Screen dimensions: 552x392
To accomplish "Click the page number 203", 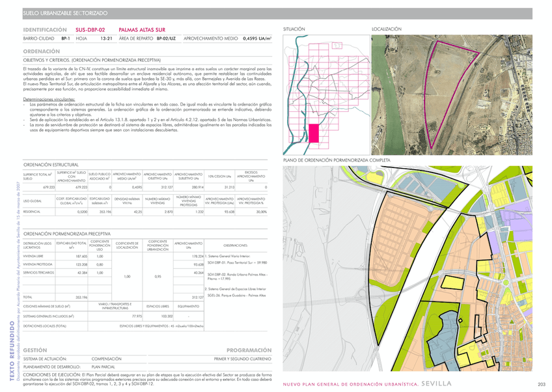I will point(541,384).
